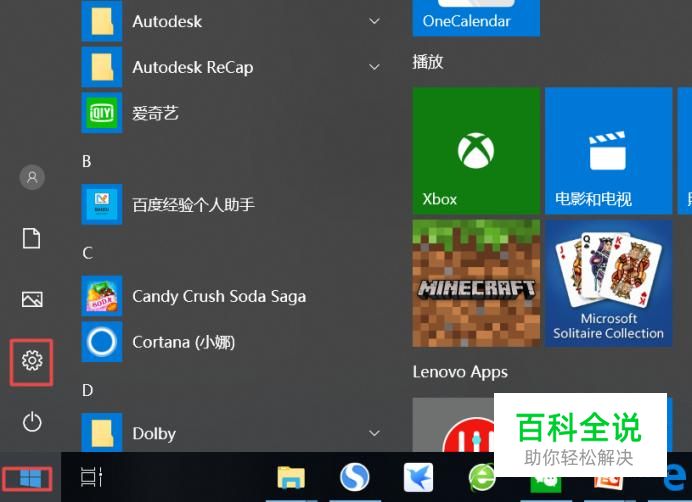Expand the Autodesk ReCap folder chevron
The width and height of the screenshot is (692, 502).
[x=374, y=67]
